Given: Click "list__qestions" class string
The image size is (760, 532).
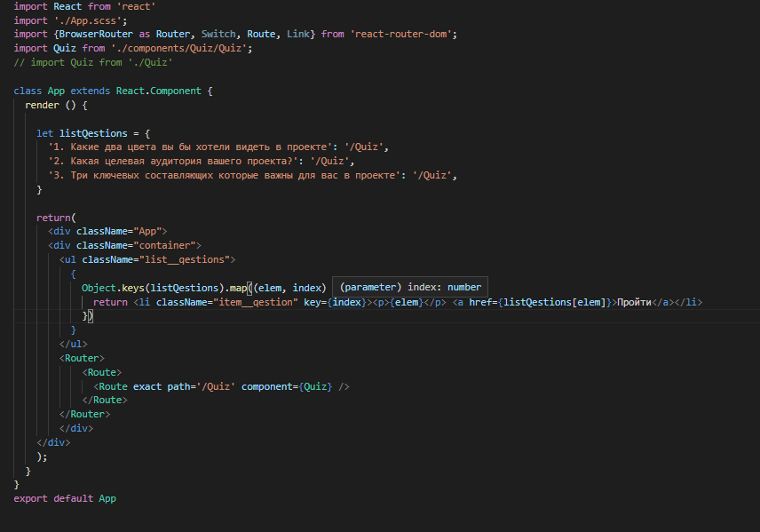Looking at the screenshot, I should (x=184, y=259).
